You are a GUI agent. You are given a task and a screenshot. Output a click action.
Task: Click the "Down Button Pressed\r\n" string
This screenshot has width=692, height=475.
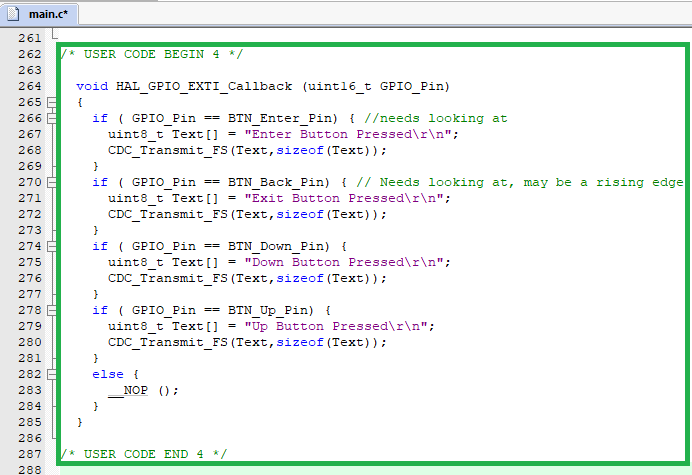(344, 262)
